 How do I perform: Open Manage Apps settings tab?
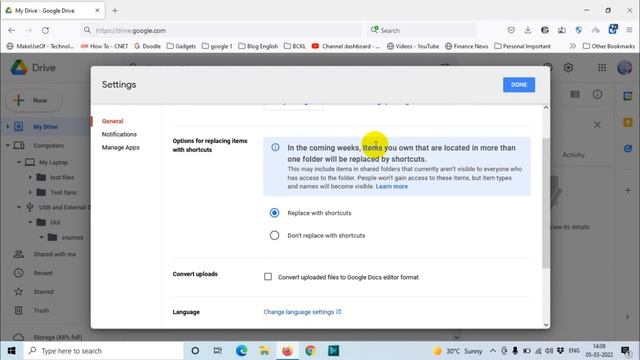[x=120, y=147]
